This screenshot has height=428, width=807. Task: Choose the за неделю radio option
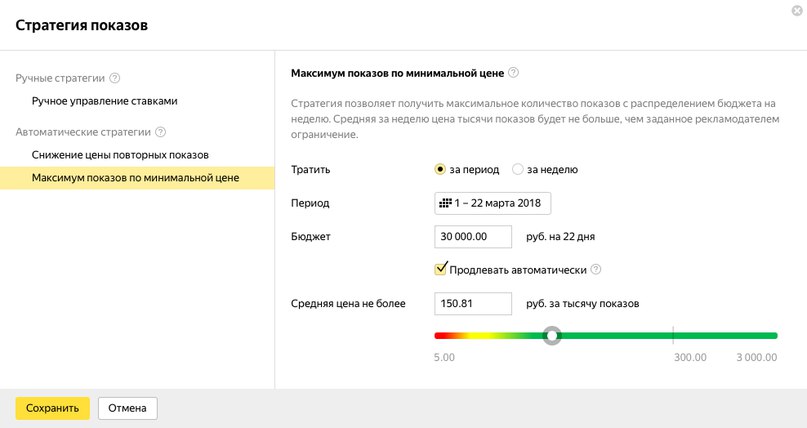coord(518,169)
